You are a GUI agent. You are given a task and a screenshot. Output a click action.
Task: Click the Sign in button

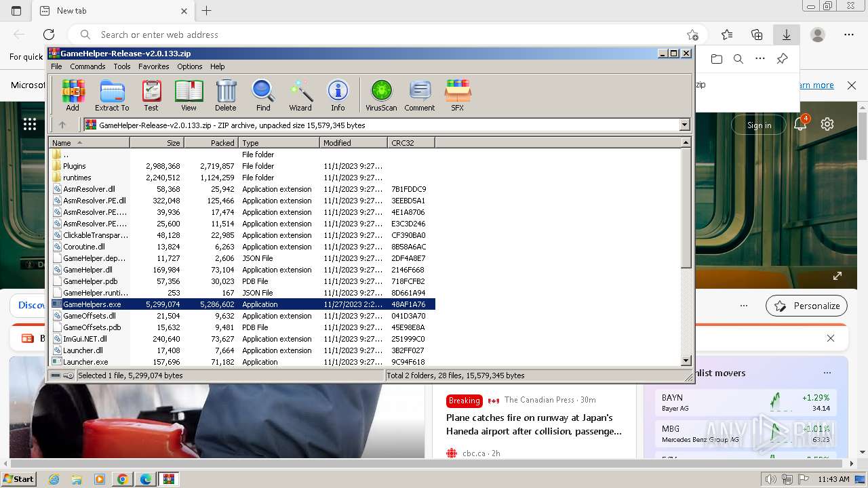[x=759, y=125]
